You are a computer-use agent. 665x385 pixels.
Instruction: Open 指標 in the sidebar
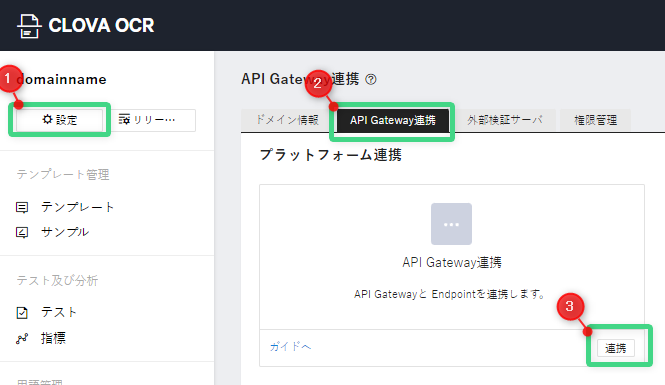53,338
